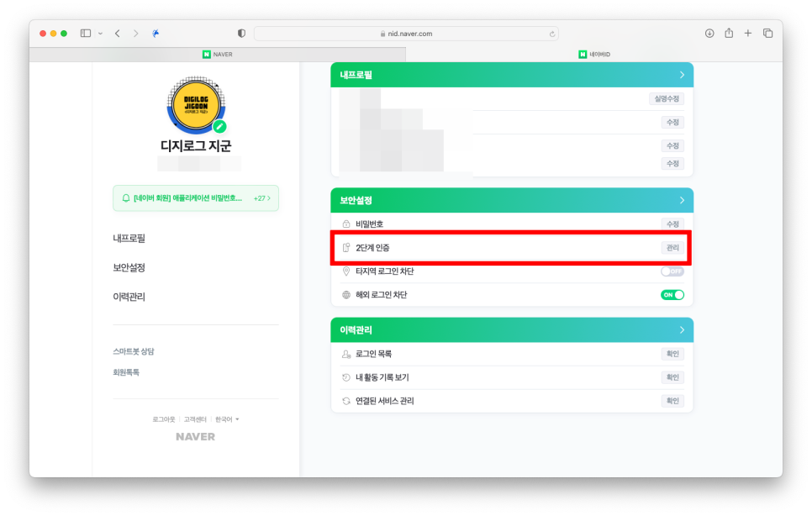The height and width of the screenshot is (516, 812).
Task: Click the 2단계 인증 phone icon
Action: (x=346, y=248)
